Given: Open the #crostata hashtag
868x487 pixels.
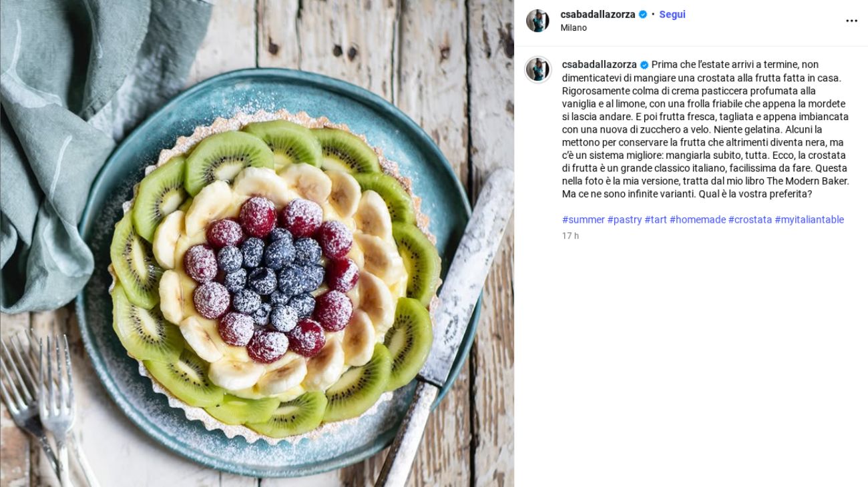Looking at the screenshot, I should tap(750, 219).
